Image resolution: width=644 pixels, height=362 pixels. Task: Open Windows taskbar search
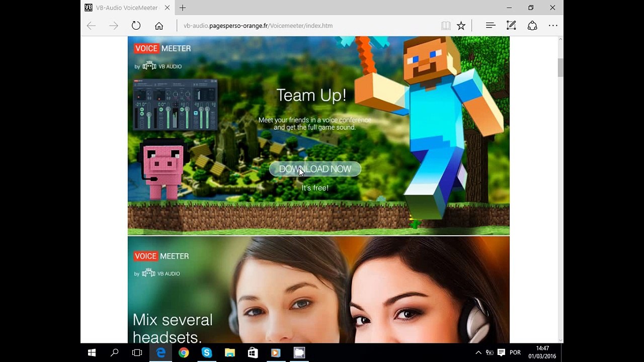[115, 352]
